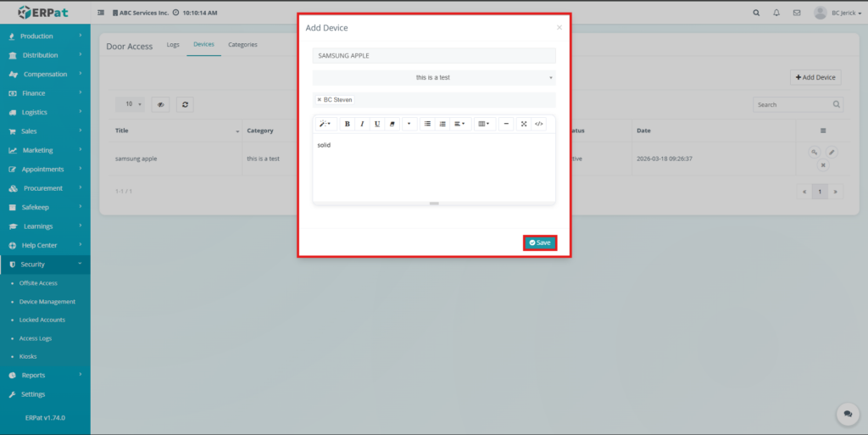
Task: Insert a horizontal rule line
Action: coord(506,124)
